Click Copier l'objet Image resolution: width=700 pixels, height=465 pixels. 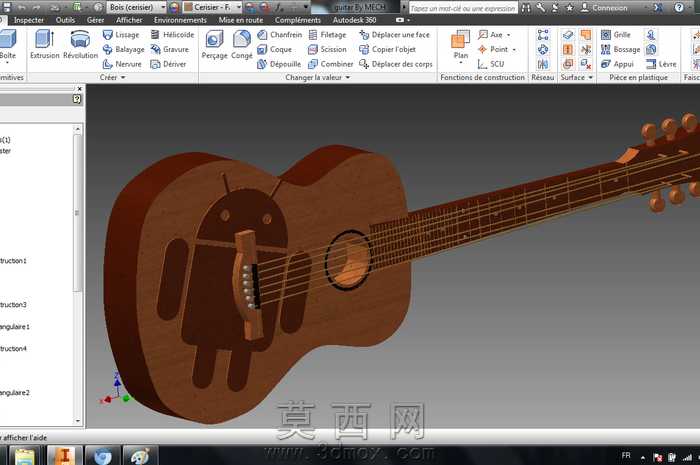[387, 49]
